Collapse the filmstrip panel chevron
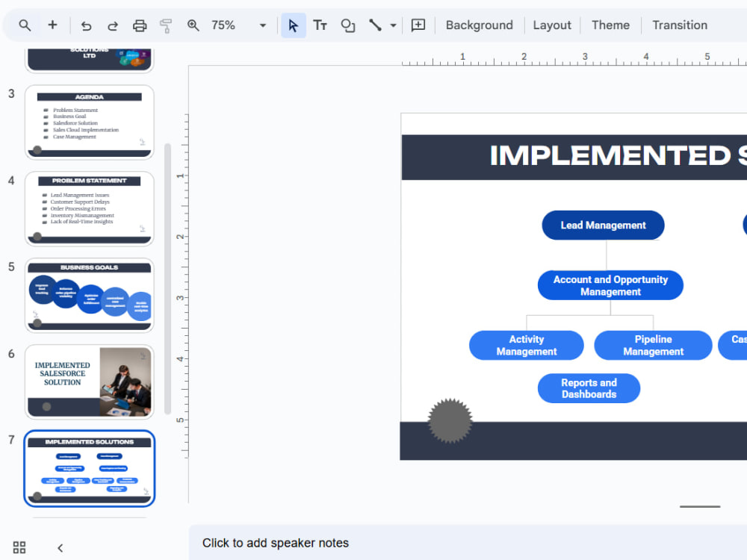This screenshot has width=747, height=560. (x=60, y=547)
